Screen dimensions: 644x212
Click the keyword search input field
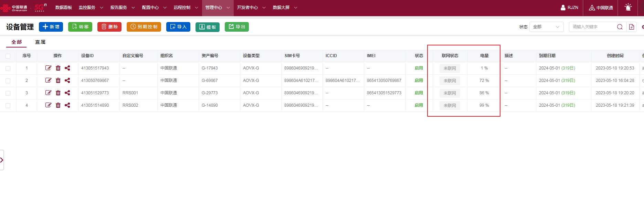pyautogui.click(x=593, y=27)
